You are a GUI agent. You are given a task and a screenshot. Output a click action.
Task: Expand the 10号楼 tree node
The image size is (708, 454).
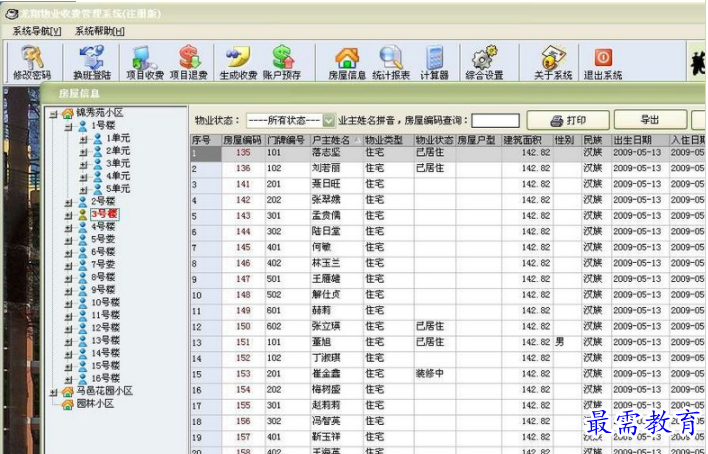(69, 304)
